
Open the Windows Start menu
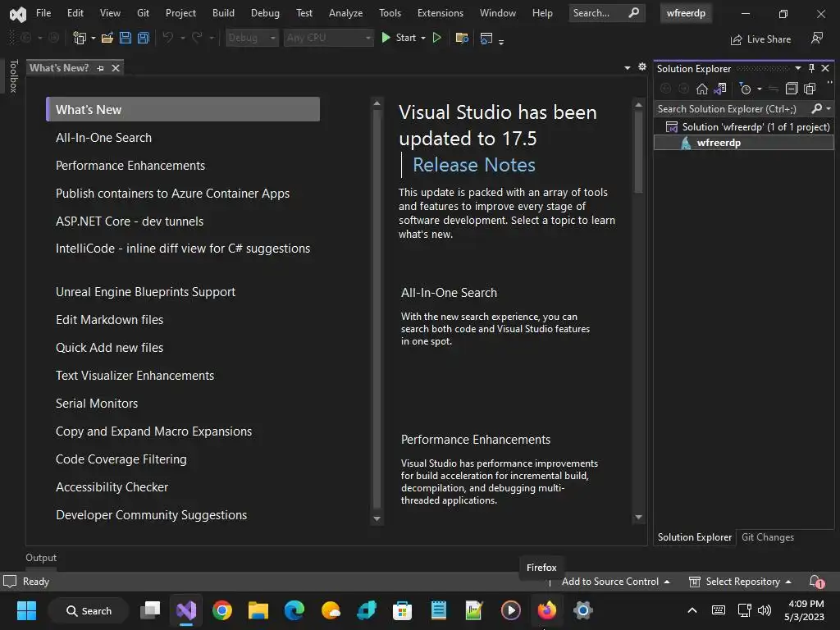(x=26, y=610)
